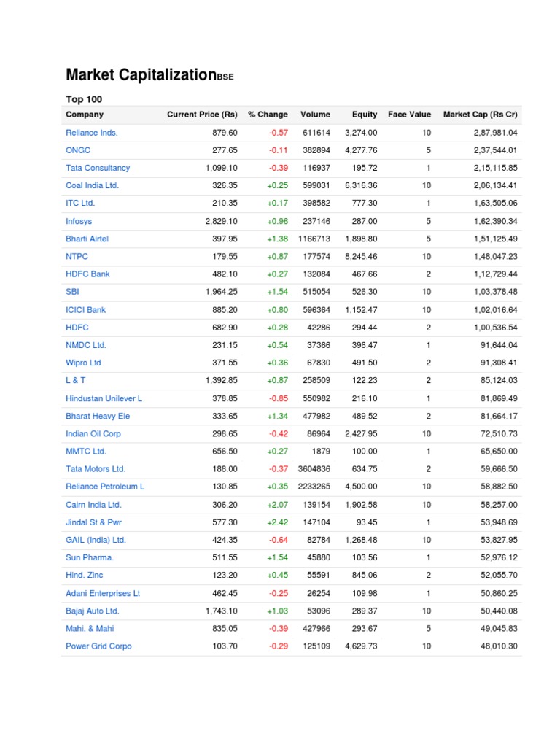Open the Hind. Zinc link
Screen dimensions: 560x747
pos(85,576)
